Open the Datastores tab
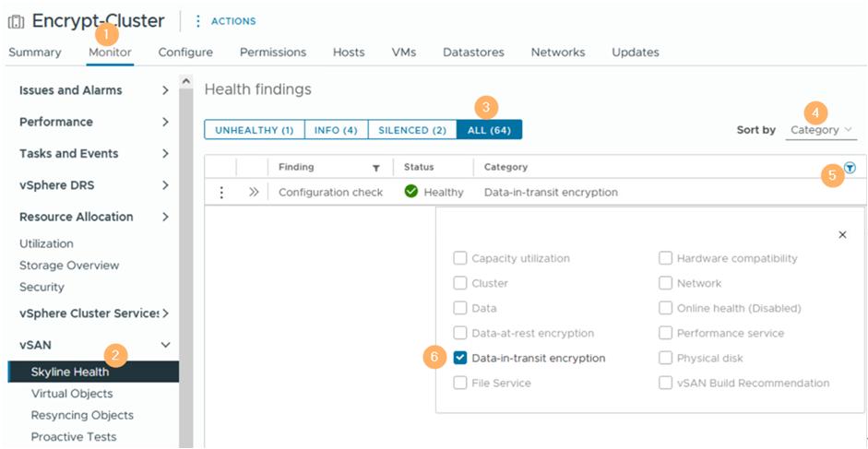The image size is (868, 449). (x=473, y=52)
